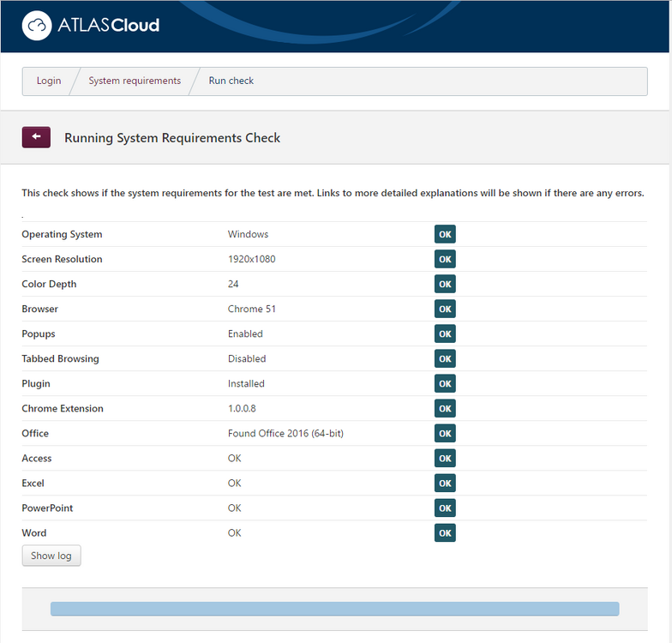
Task: Click the back arrow button
Action: click(x=36, y=137)
